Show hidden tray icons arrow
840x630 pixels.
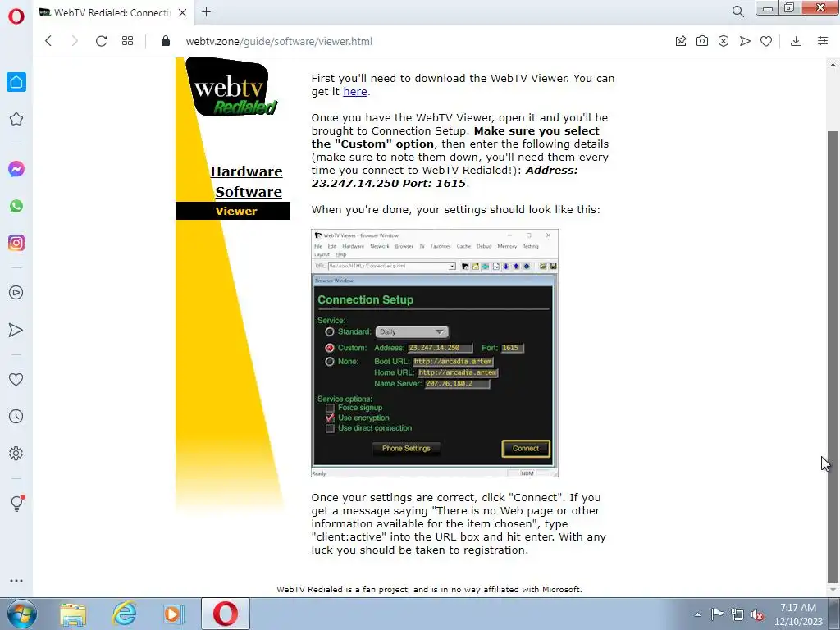coord(697,614)
